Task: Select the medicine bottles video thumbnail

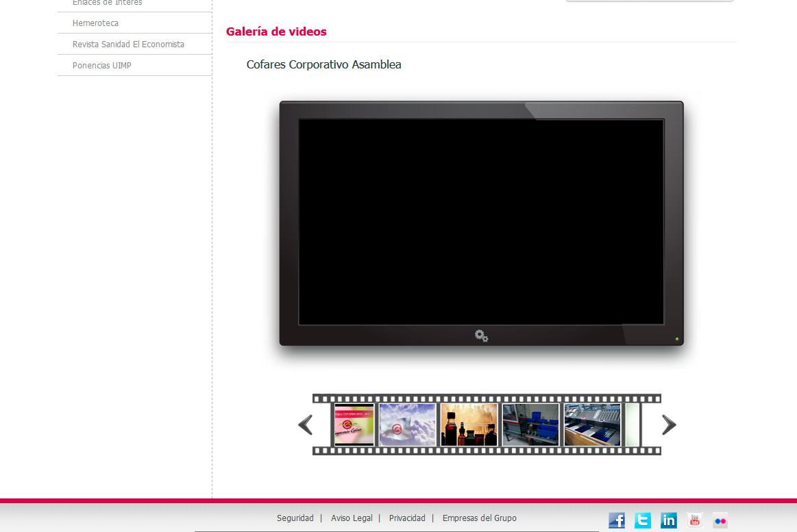Action: (469, 425)
